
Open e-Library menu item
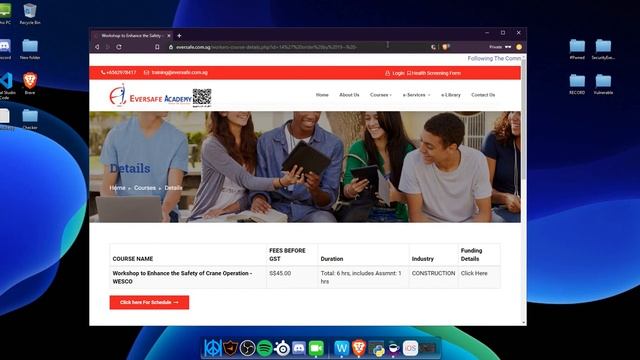451,95
